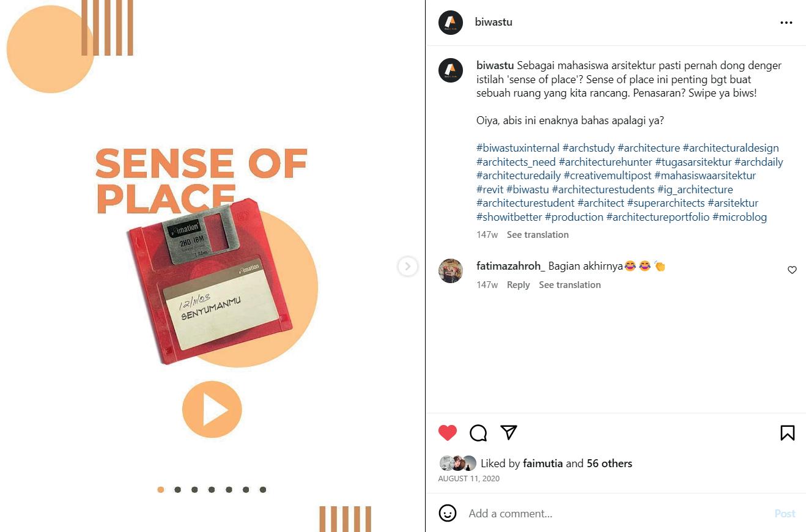
Task: Jump to the last carousel dot
Action: point(263,490)
